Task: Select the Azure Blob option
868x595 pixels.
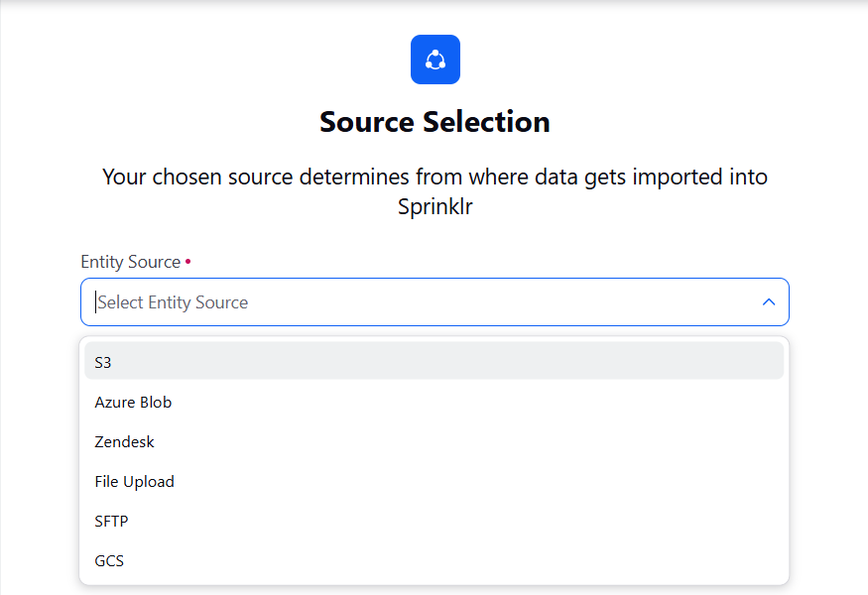Action: (434, 402)
